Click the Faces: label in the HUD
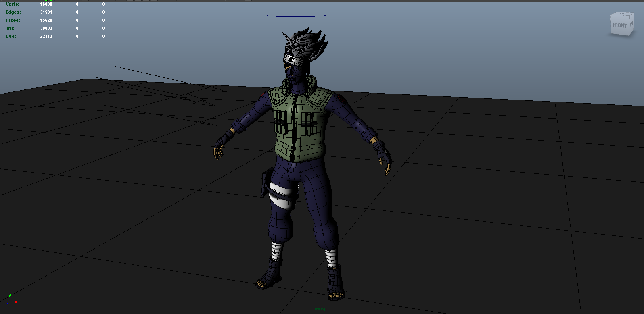Image resolution: width=644 pixels, height=314 pixels. coord(13,20)
